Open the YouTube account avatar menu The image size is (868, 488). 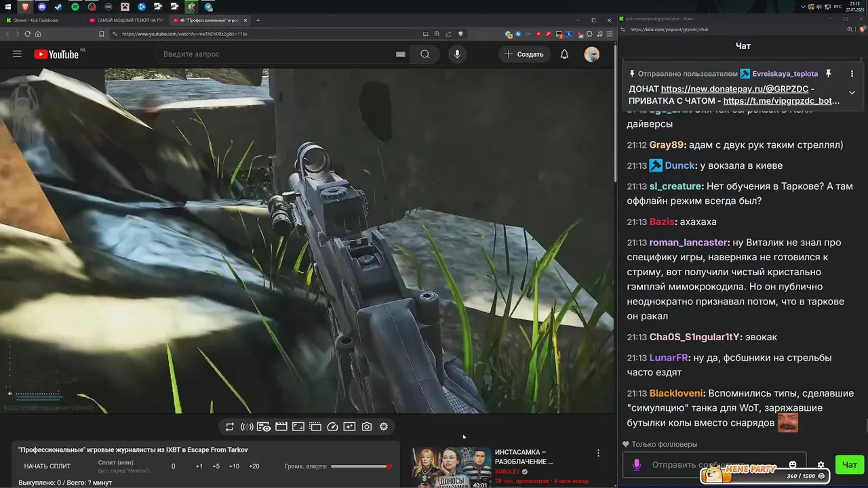click(x=592, y=54)
